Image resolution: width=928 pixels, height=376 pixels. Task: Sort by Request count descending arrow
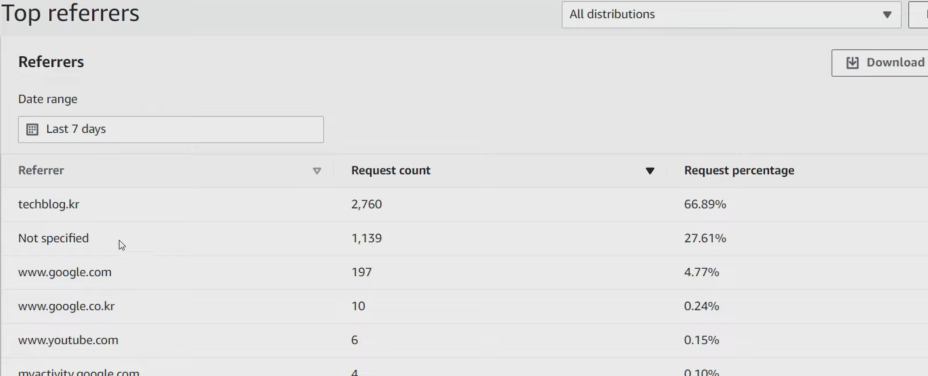tap(650, 171)
